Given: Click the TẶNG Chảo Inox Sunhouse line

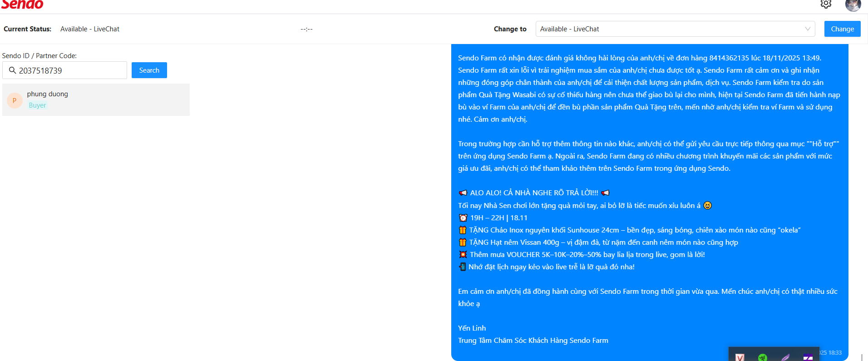Looking at the screenshot, I should 630,230.
